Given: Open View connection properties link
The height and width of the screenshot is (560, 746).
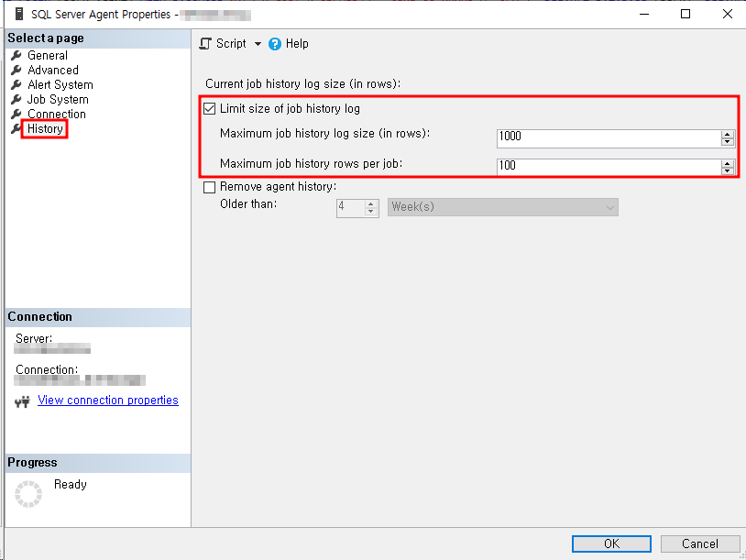Looking at the screenshot, I should point(108,401).
